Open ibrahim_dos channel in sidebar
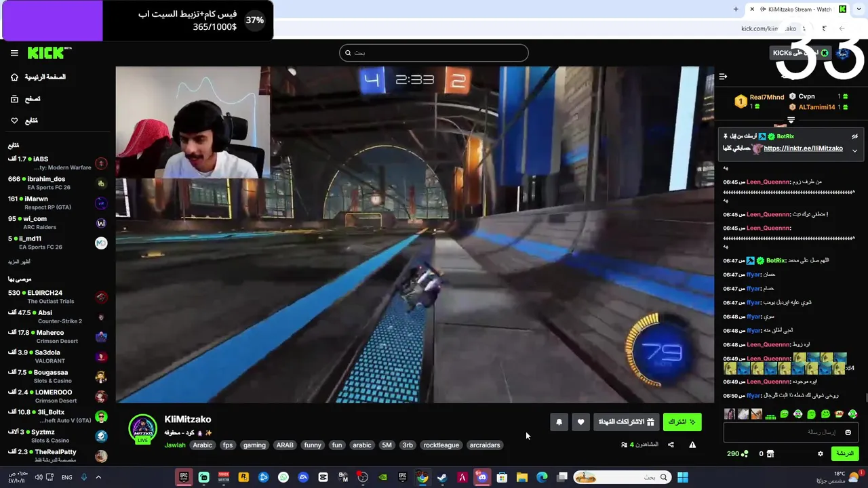Image resolution: width=868 pixels, height=488 pixels. [x=58, y=183]
